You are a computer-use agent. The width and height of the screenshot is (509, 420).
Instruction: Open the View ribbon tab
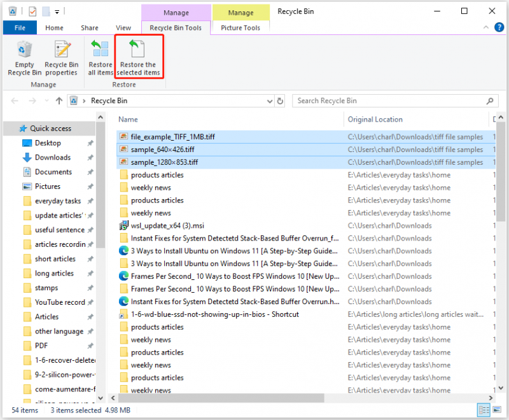coord(123,28)
